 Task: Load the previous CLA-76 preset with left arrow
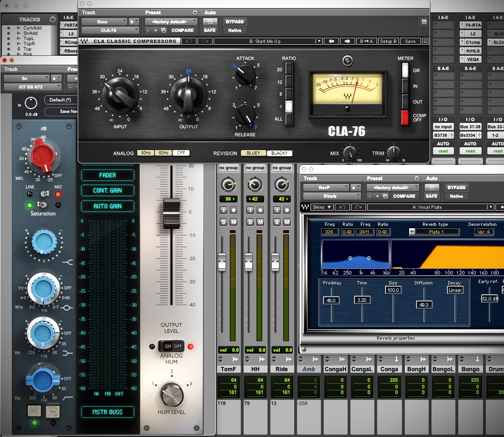331,41
